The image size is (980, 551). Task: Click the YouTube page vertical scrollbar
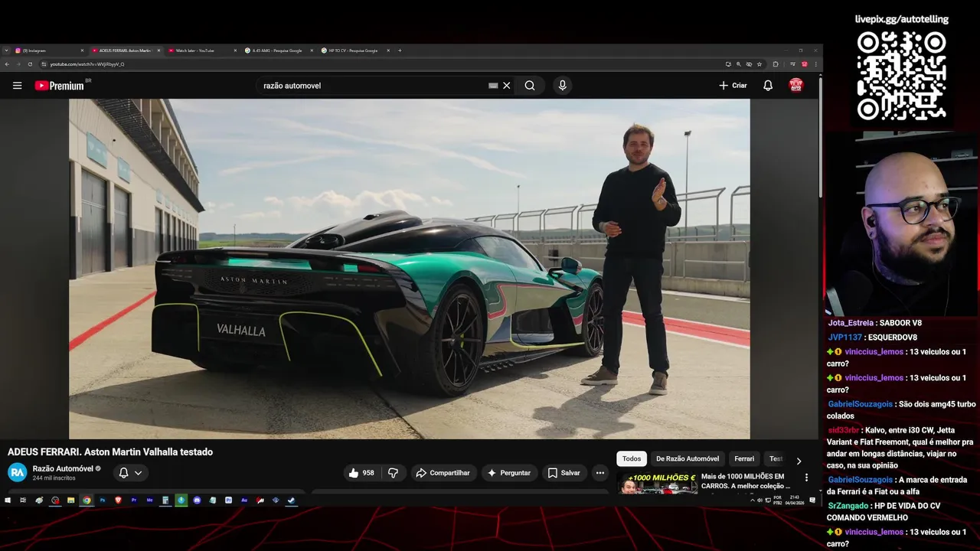tap(821, 138)
